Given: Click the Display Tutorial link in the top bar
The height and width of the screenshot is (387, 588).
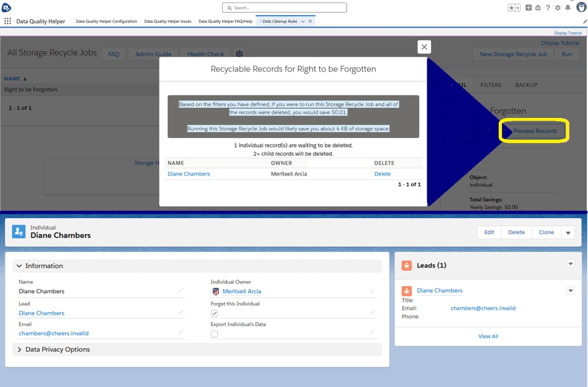Looking at the screenshot, I should pos(568,33).
